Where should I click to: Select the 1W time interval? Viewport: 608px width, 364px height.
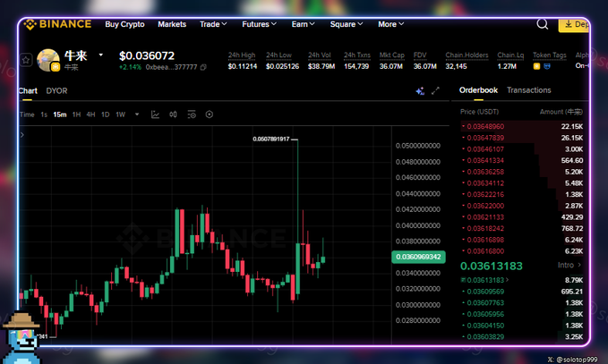point(121,114)
